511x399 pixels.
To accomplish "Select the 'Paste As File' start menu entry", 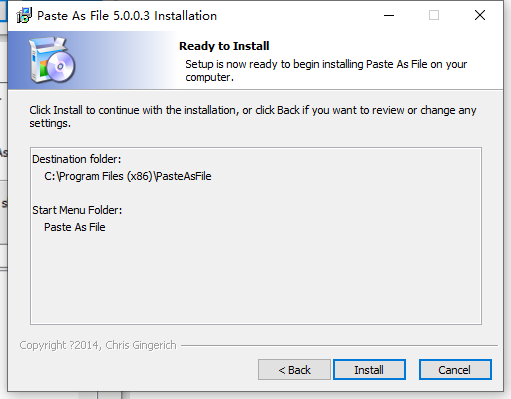I will click(x=75, y=227).
